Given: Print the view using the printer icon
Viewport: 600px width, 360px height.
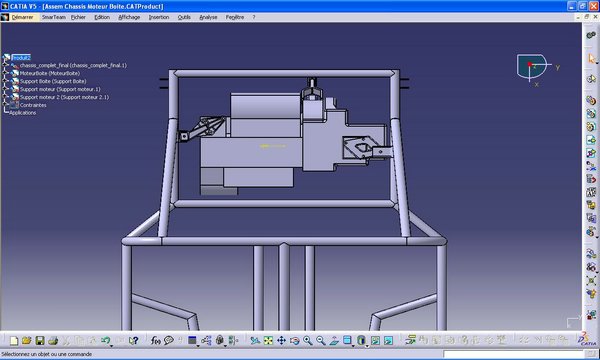Looking at the screenshot, I should (53, 340).
